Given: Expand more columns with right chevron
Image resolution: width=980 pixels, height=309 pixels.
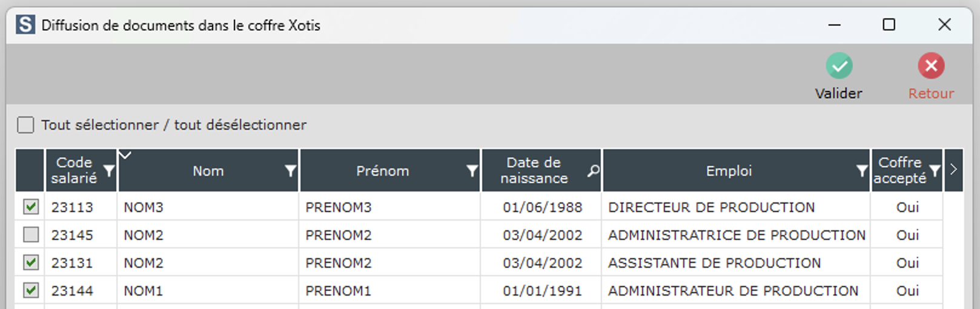Looking at the screenshot, I should [953, 170].
